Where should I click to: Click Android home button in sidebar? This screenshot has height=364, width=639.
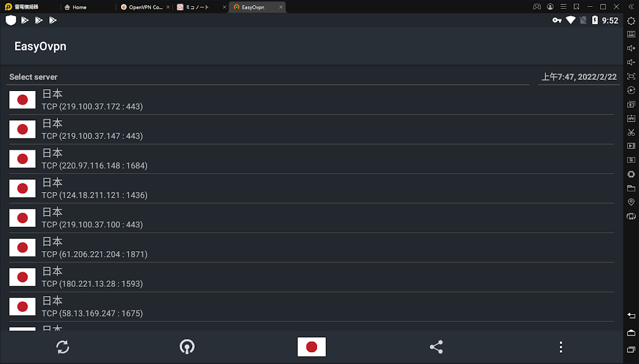(x=632, y=333)
